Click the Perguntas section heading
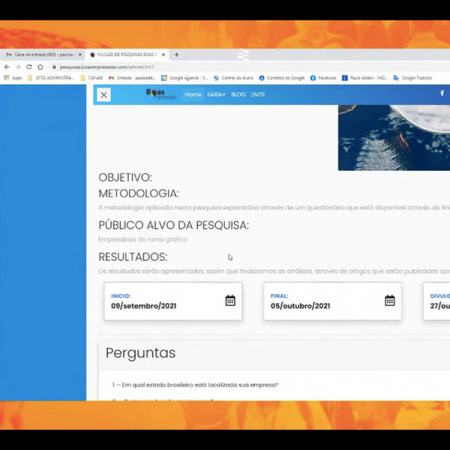Screen dimensions: 450x450 [x=140, y=353]
